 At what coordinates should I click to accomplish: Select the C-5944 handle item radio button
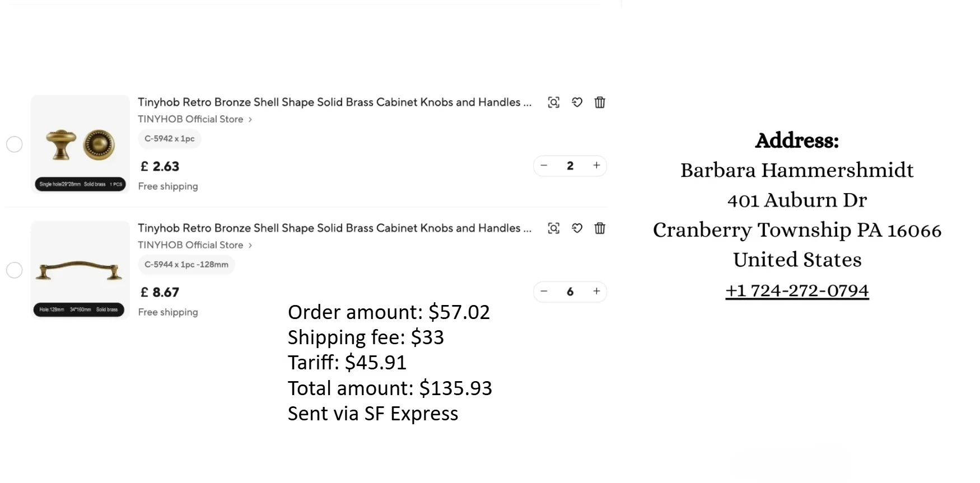15,270
